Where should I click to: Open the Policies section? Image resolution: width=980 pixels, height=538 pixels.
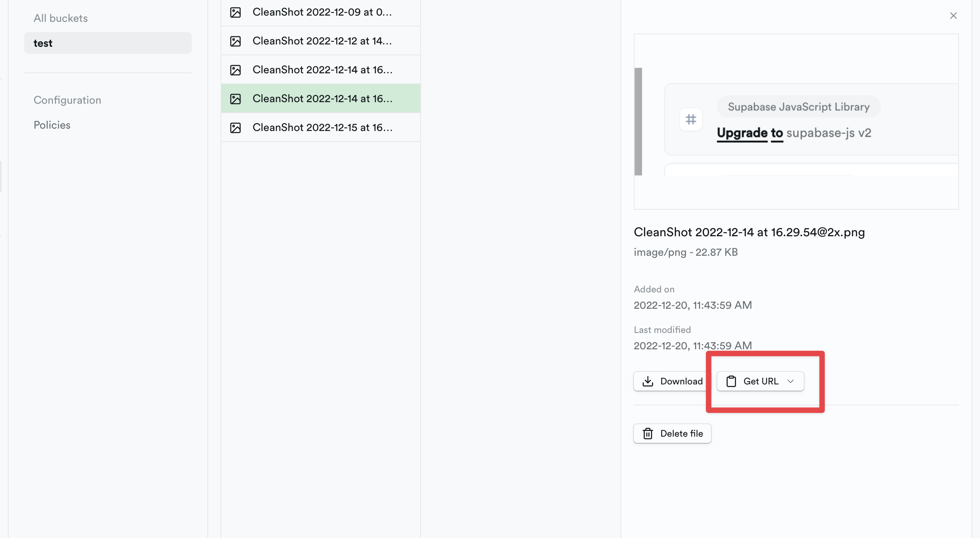[x=52, y=125]
